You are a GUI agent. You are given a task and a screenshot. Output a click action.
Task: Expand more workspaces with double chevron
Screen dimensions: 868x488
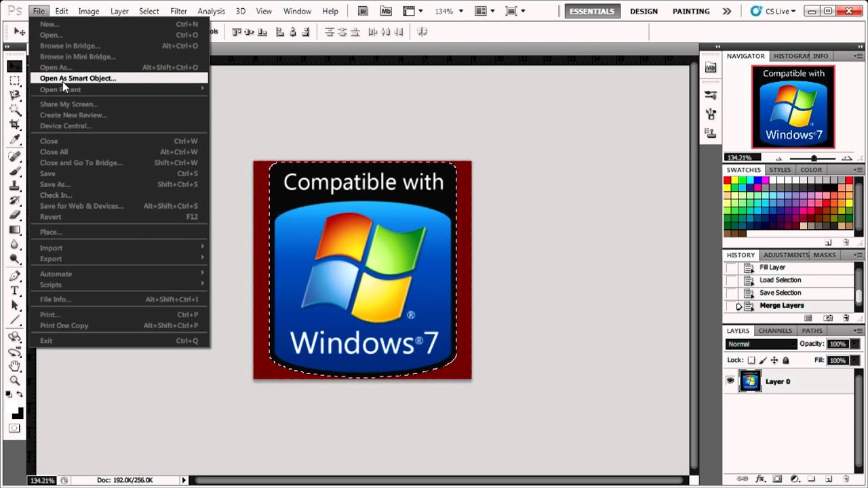pyautogui.click(x=727, y=12)
